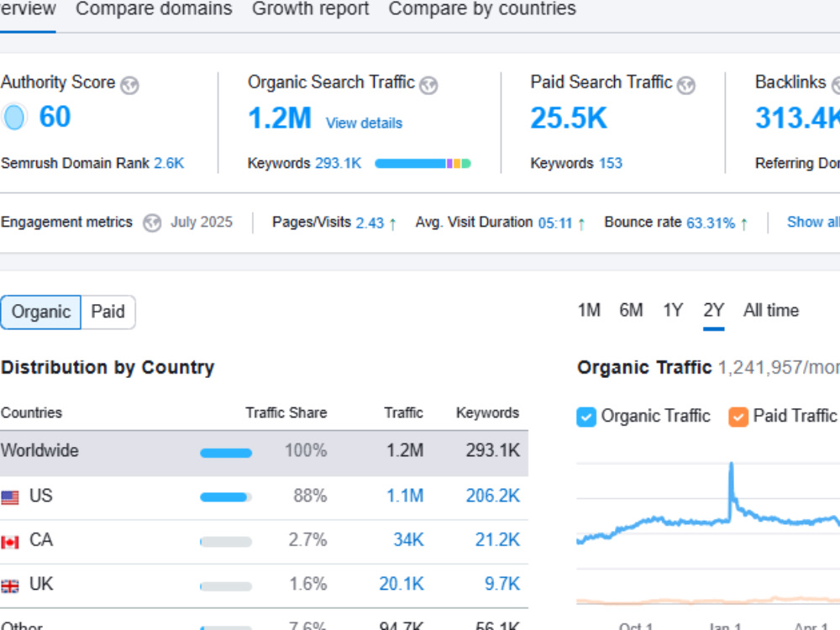Click the Authority Score circle indicator
The image size is (840, 630).
coord(14,117)
